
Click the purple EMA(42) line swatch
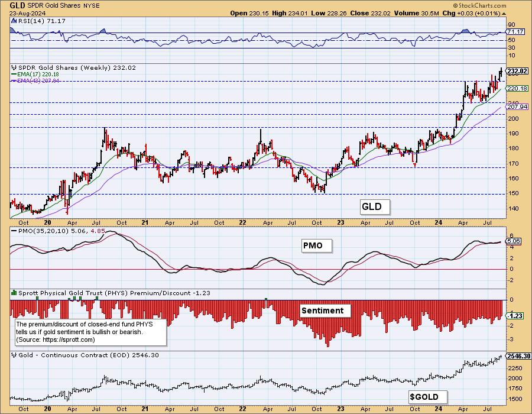(14, 81)
